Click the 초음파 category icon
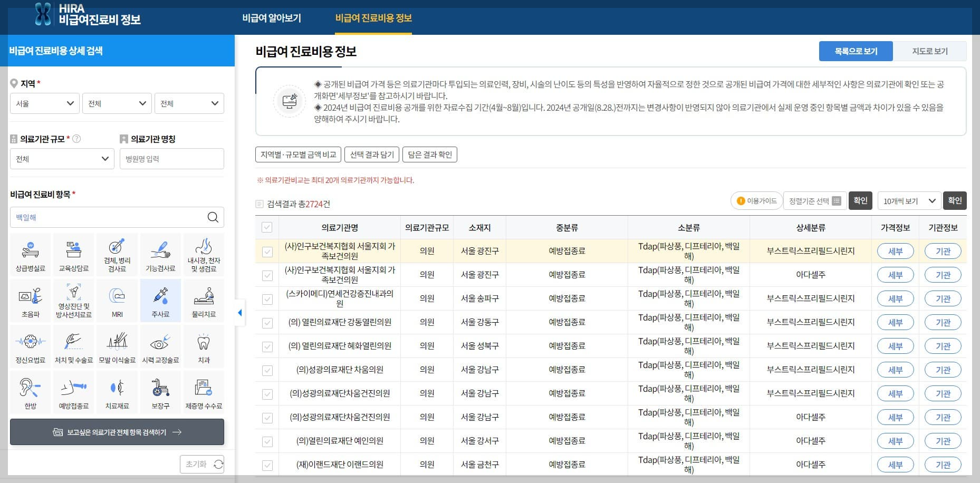The height and width of the screenshot is (483, 980). pos(30,300)
